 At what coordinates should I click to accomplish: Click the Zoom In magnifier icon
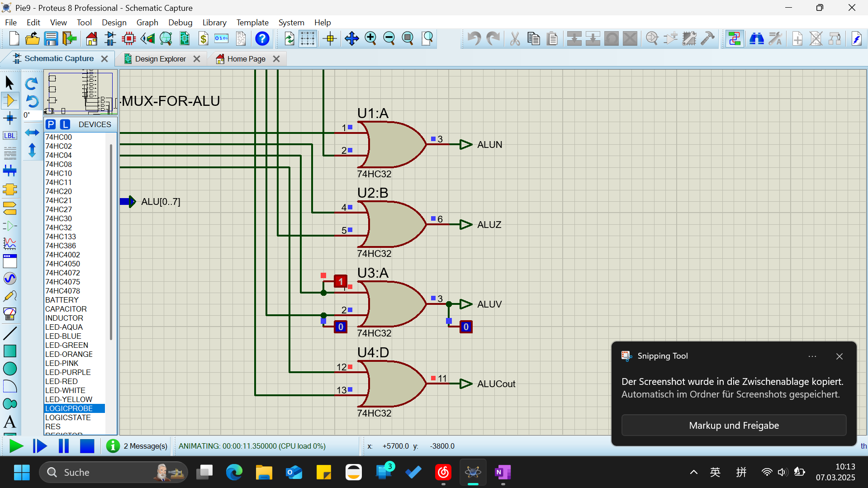coord(370,39)
